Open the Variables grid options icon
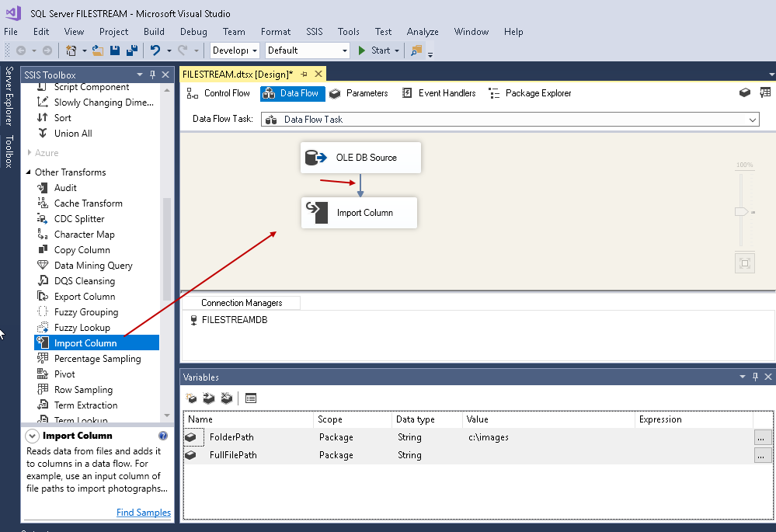776x532 pixels. point(251,398)
